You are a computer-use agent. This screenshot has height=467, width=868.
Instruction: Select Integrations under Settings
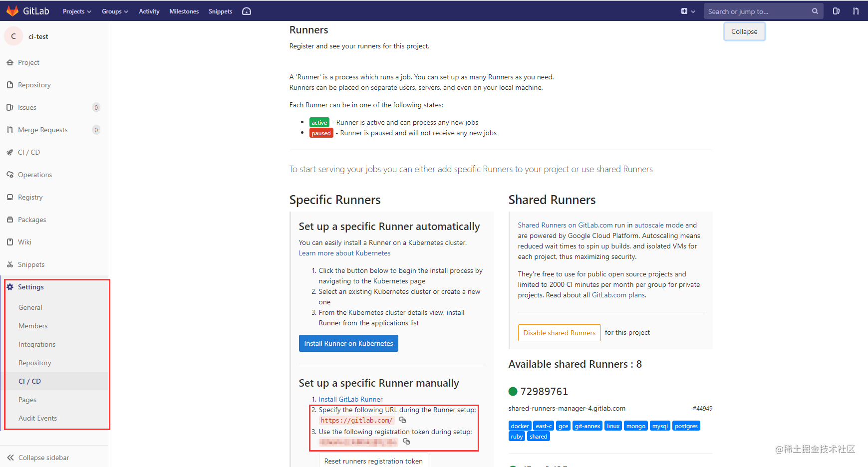(x=37, y=344)
